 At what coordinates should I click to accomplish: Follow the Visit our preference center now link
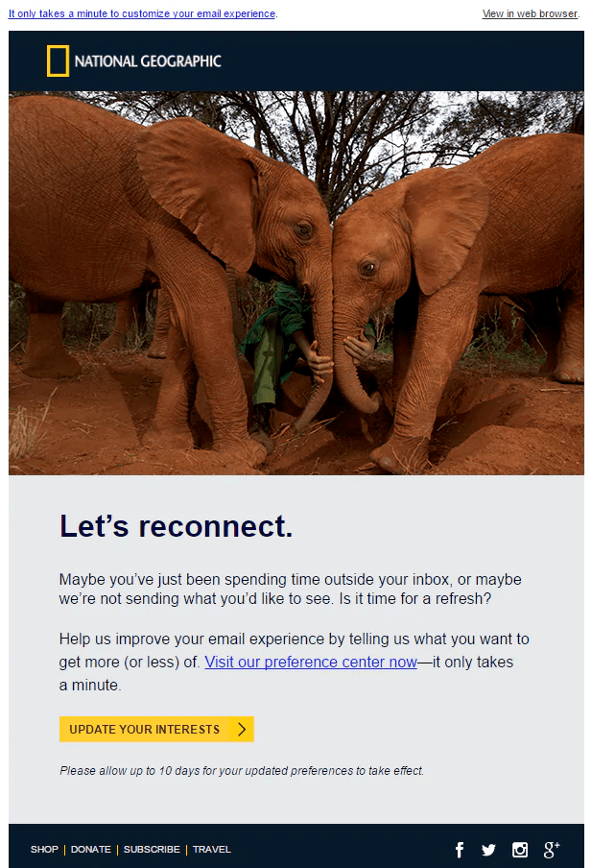(x=311, y=663)
